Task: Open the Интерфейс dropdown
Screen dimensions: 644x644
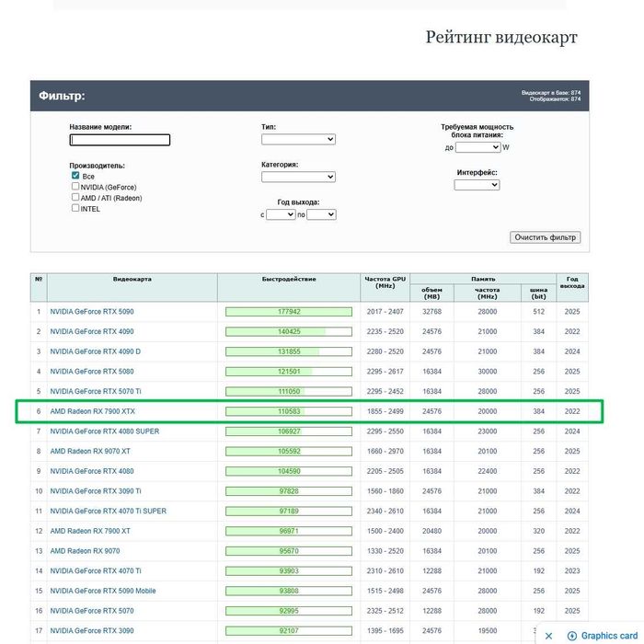Action: pos(477,185)
